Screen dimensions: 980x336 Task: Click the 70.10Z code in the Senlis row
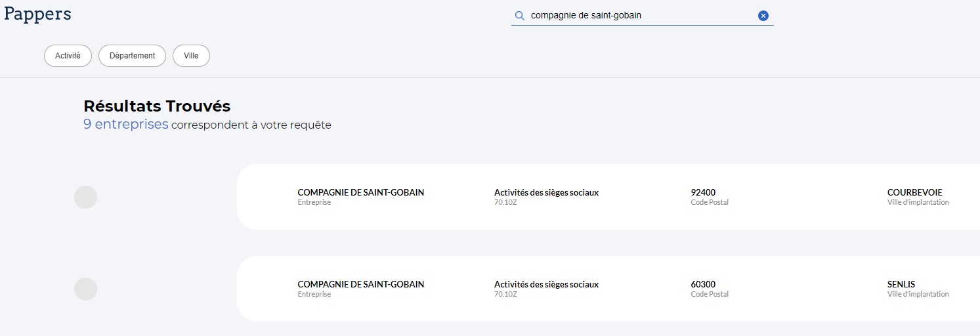[505, 294]
